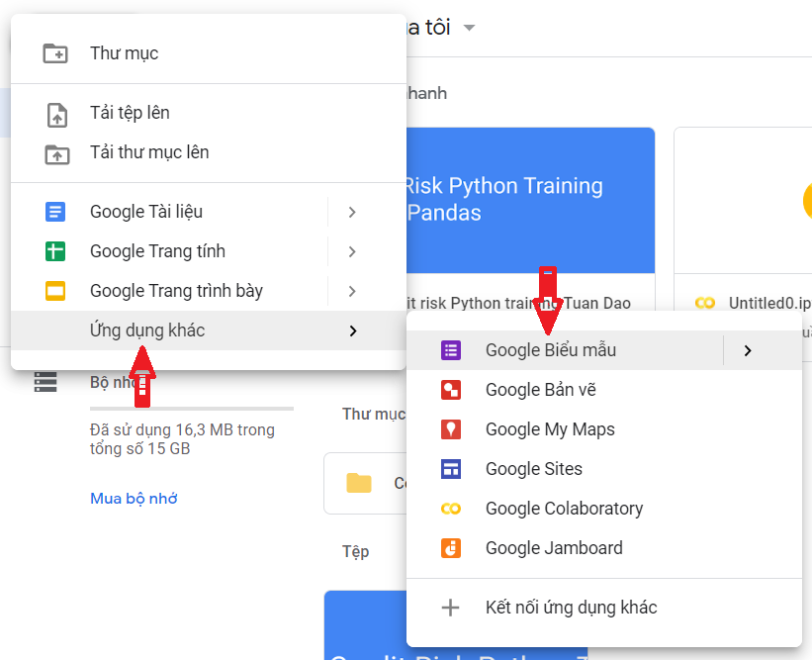Click the Colaboratory CO icon in submenu
812x660 pixels.
pos(451,509)
